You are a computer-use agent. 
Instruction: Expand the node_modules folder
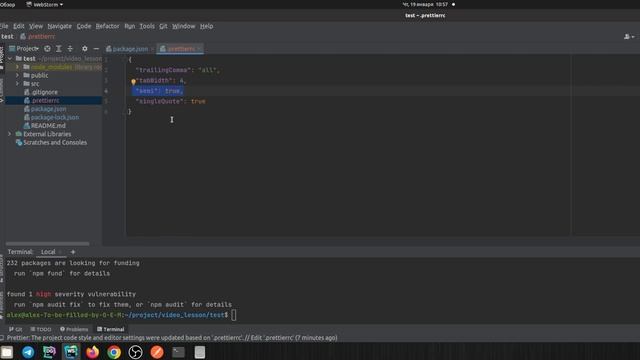click(17, 67)
